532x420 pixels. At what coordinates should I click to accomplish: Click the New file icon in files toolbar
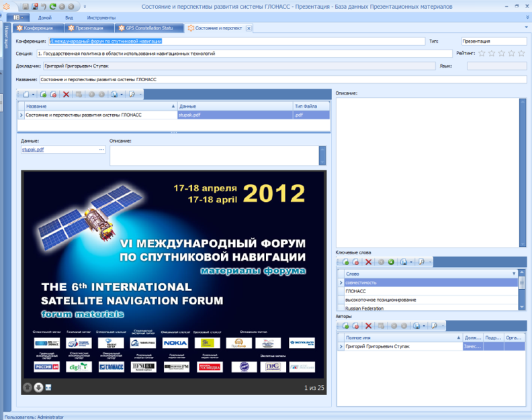26,95
